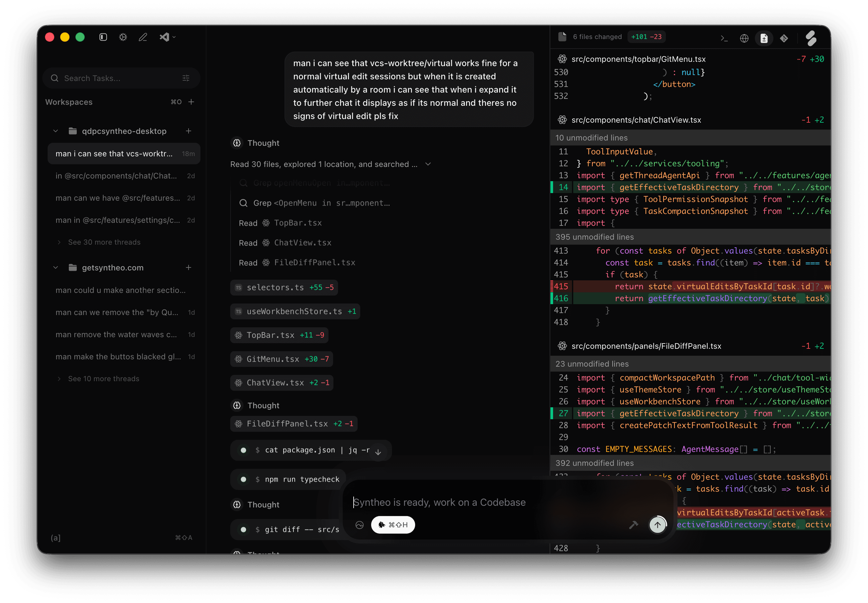
Task: Click the files changed document icon
Action: tap(562, 37)
